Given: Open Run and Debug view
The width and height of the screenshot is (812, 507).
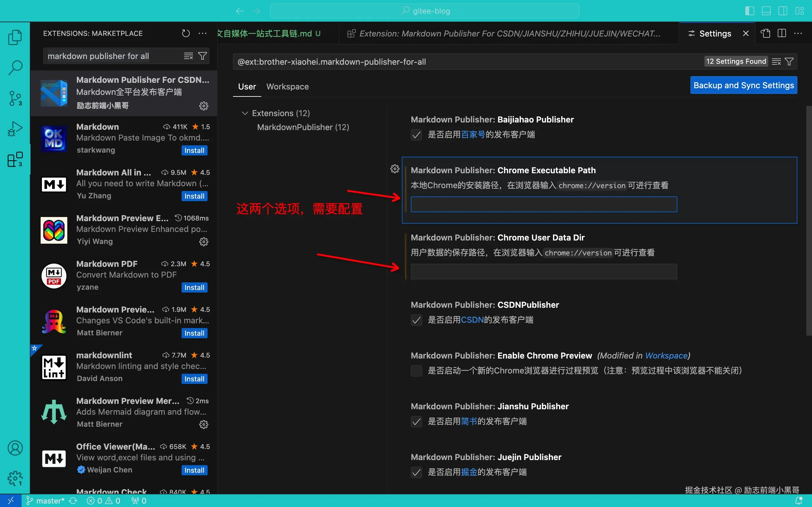Looking at the screenshot, I should tap(15, 129).
